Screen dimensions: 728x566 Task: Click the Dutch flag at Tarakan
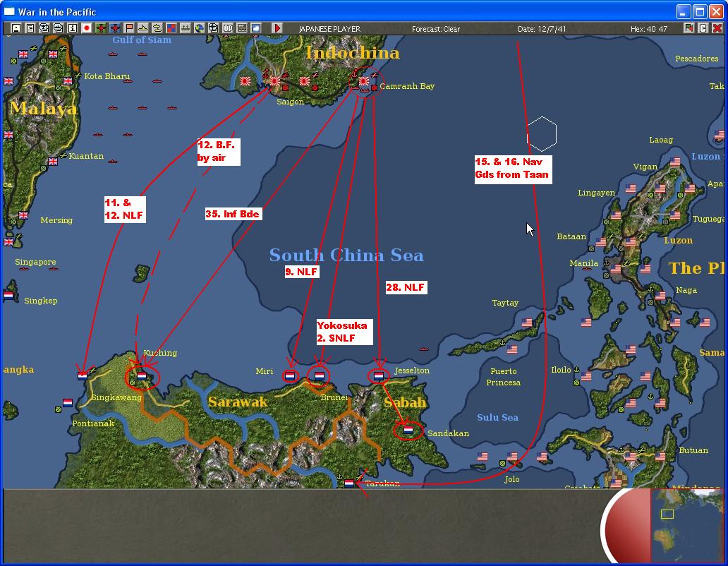coord(349,483)
